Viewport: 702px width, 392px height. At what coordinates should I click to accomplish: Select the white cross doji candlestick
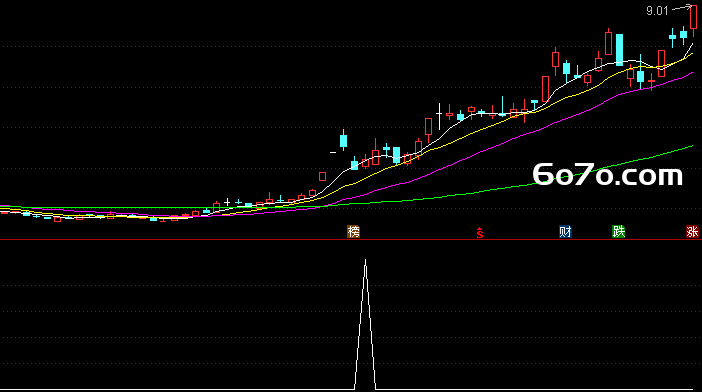tap(439, 115)
